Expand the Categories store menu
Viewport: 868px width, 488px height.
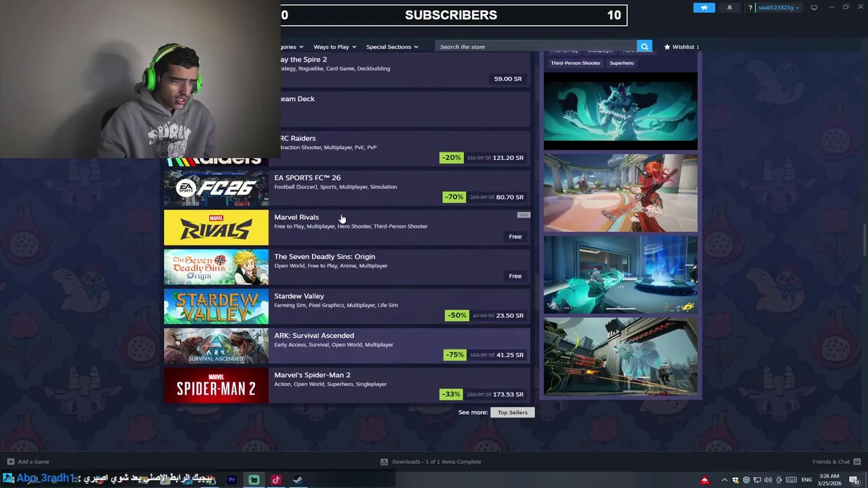(292, 47)
